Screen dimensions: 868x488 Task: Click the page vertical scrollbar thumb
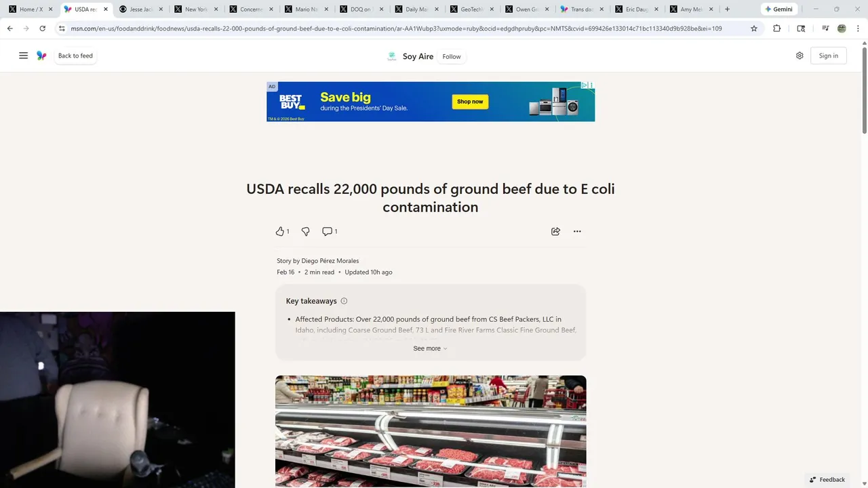[864, 89]
